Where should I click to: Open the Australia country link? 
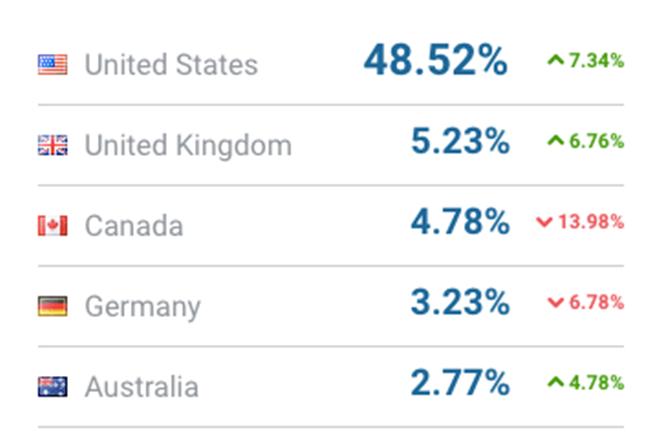click(x=141, y=386)
